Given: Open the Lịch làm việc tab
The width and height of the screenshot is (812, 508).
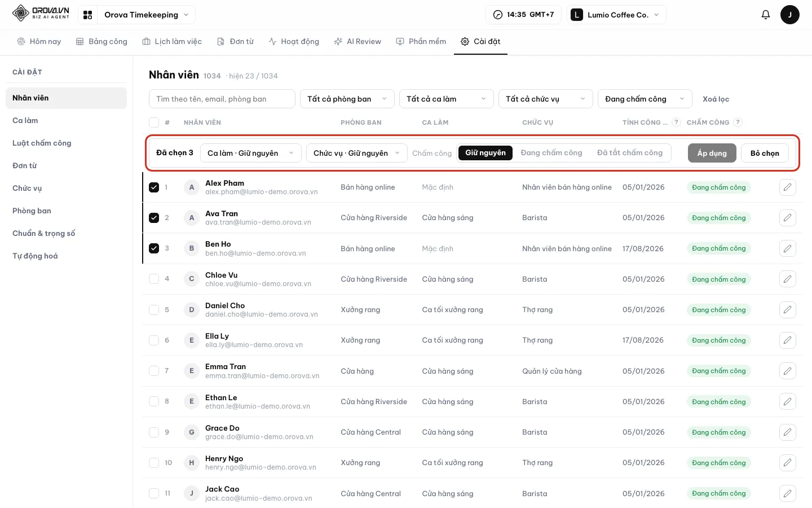Looking at the screenshot, I should (x=172, y=41).
